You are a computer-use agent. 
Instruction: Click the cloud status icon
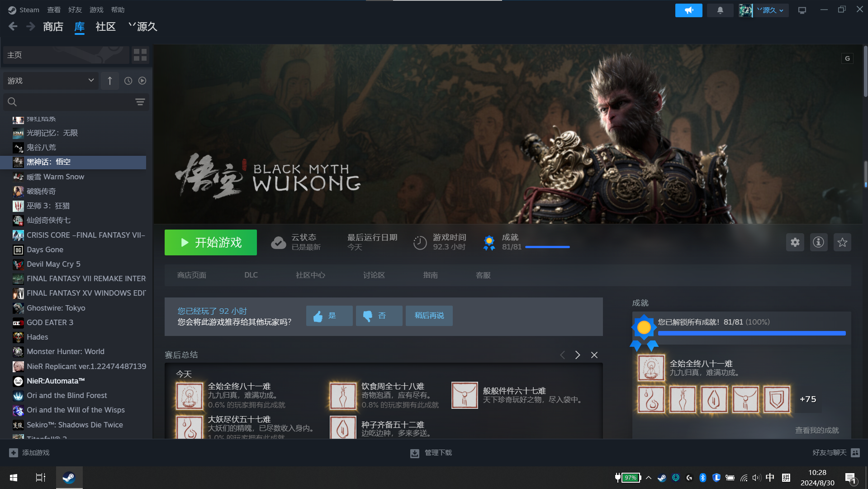coord(278,243)
